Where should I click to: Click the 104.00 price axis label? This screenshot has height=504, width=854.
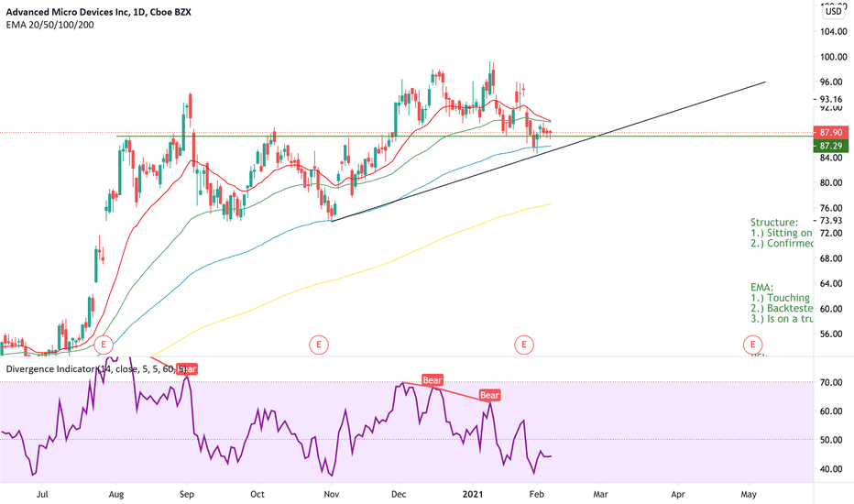pyautogui.click(x=834, y=31)
